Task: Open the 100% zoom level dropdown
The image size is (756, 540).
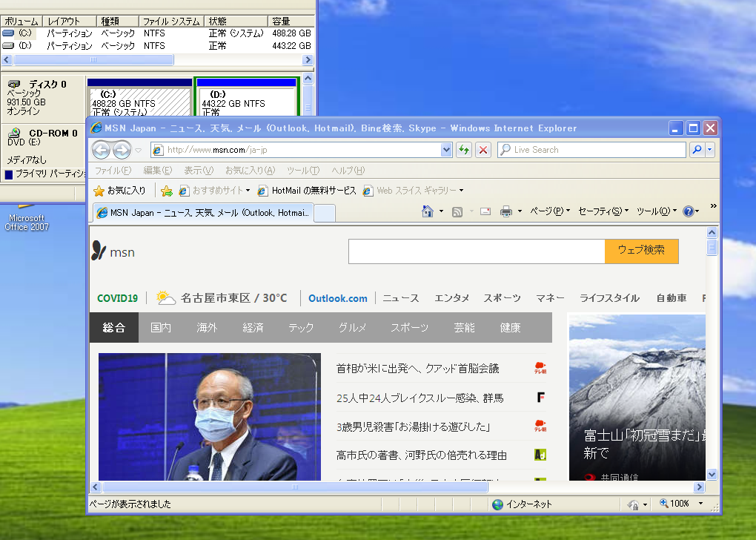Action: point(700,504)
